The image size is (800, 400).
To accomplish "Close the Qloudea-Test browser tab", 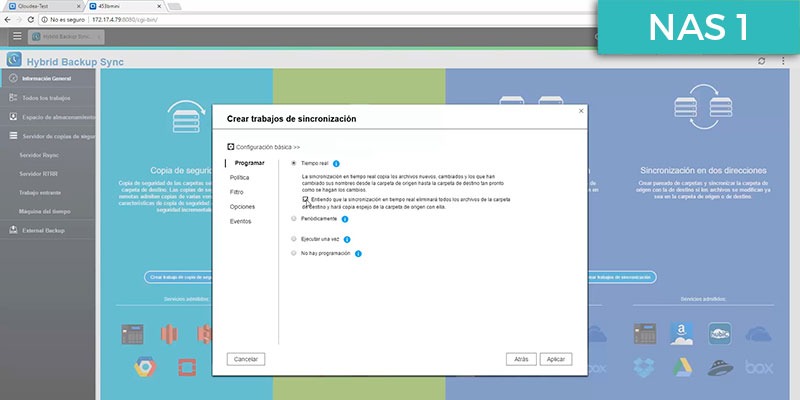I will tap(79, 6).
